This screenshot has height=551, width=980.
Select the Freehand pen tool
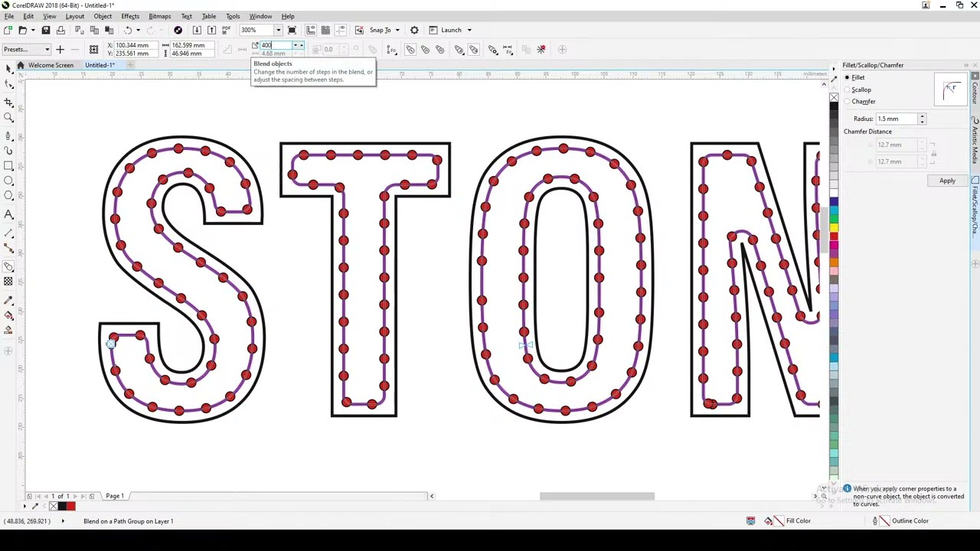(8, 135)
